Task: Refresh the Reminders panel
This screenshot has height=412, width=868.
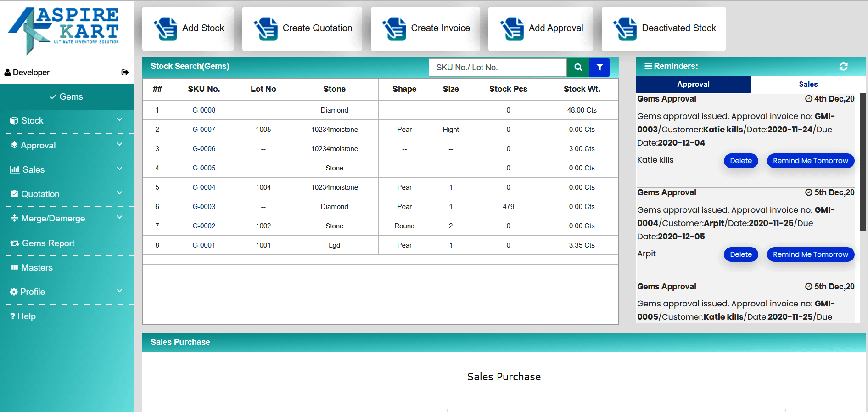Action: (843, 67)
